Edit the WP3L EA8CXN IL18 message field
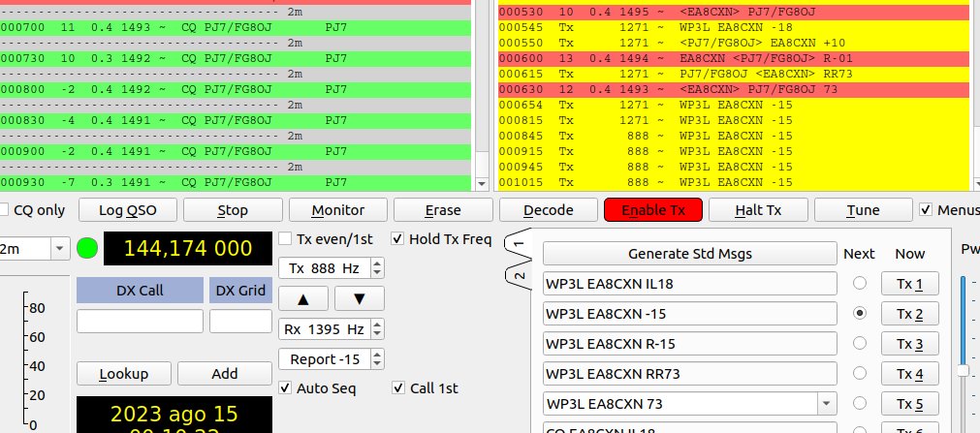This screenshot has height=433, width=980. [690, 284]
